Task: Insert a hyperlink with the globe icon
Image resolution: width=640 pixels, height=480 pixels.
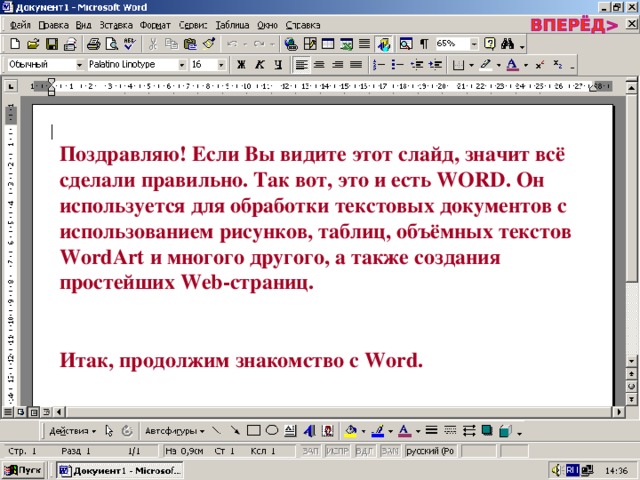Action: click(x=291, y=44)
